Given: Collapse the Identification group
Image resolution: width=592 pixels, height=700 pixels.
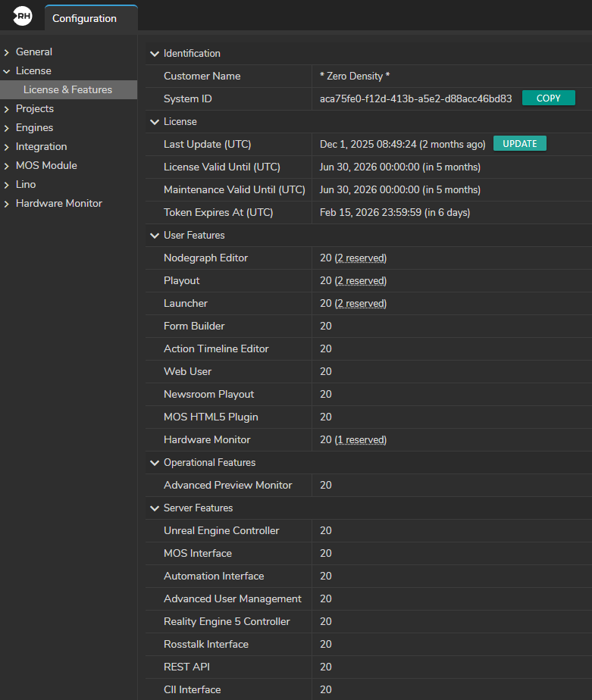Looking at the screenshot, I should click(155, 54).
